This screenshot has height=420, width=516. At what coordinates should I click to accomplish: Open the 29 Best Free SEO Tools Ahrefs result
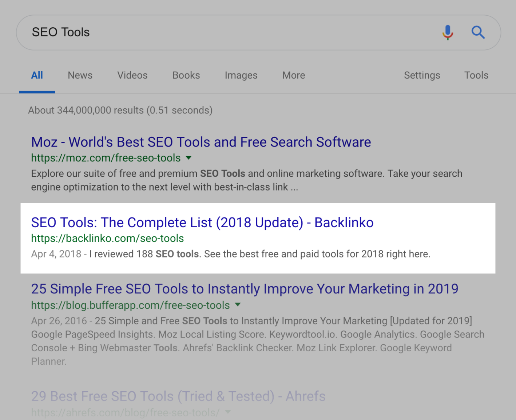178,396
